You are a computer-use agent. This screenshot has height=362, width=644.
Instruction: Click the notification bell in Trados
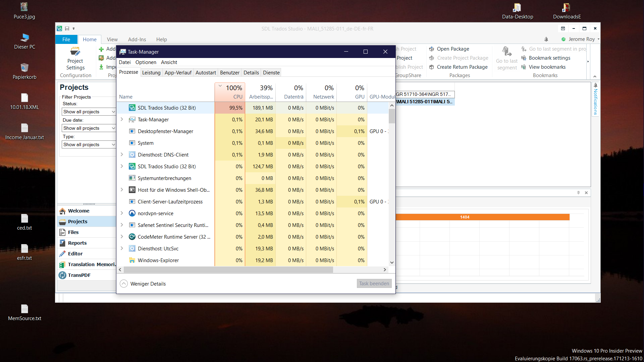[x=546, y=39]
